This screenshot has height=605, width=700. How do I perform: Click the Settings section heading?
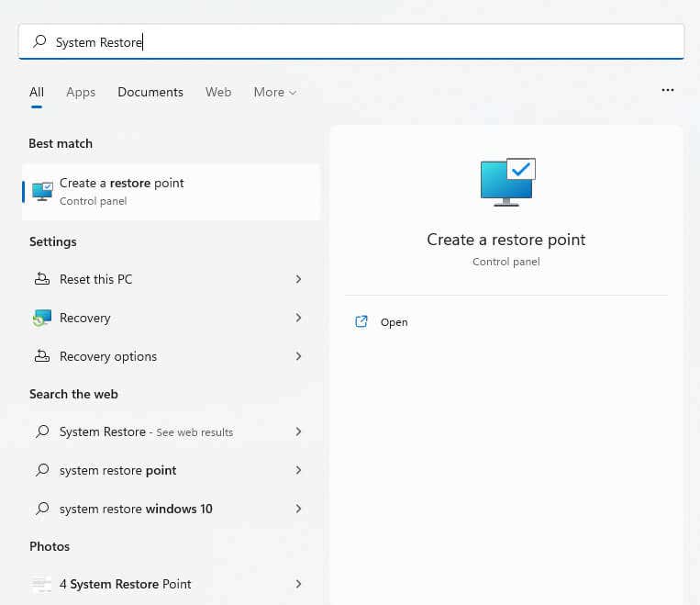coord(53,241)
